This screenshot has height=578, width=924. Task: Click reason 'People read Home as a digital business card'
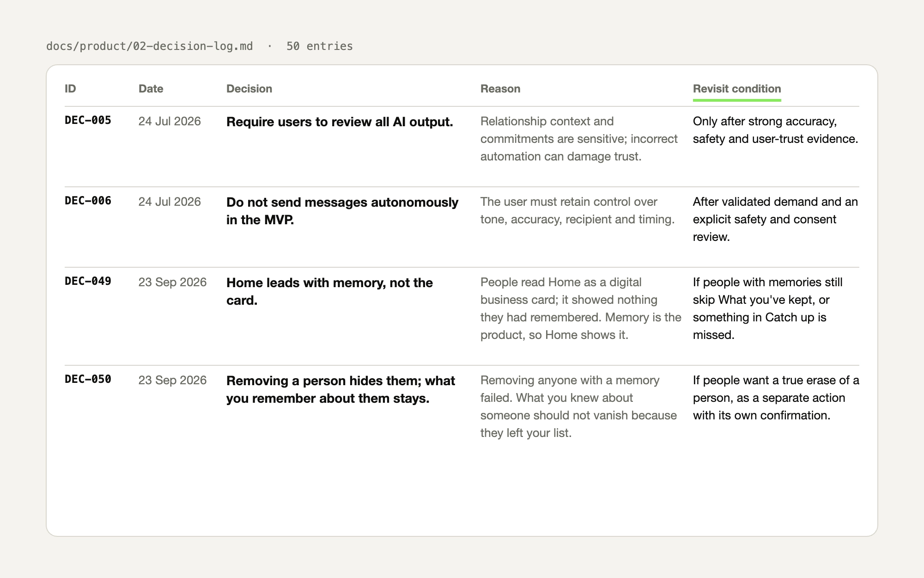581,308
